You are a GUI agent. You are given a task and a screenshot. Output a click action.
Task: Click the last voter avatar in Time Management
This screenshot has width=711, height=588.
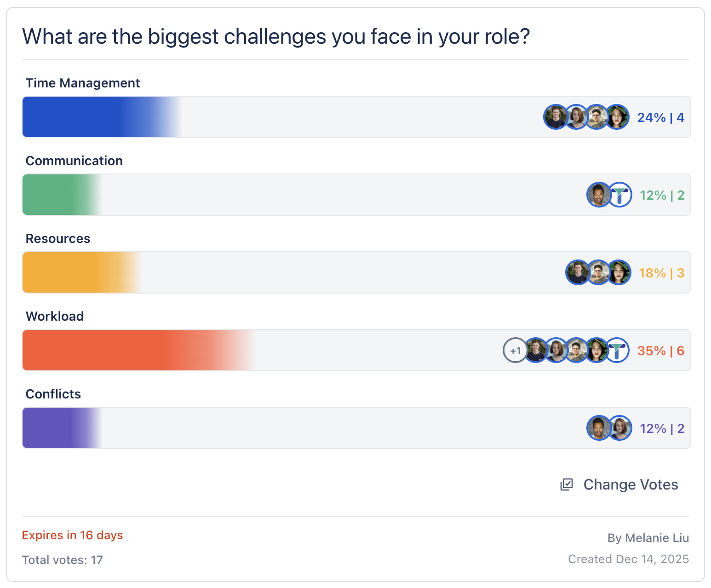pos(617,117)
